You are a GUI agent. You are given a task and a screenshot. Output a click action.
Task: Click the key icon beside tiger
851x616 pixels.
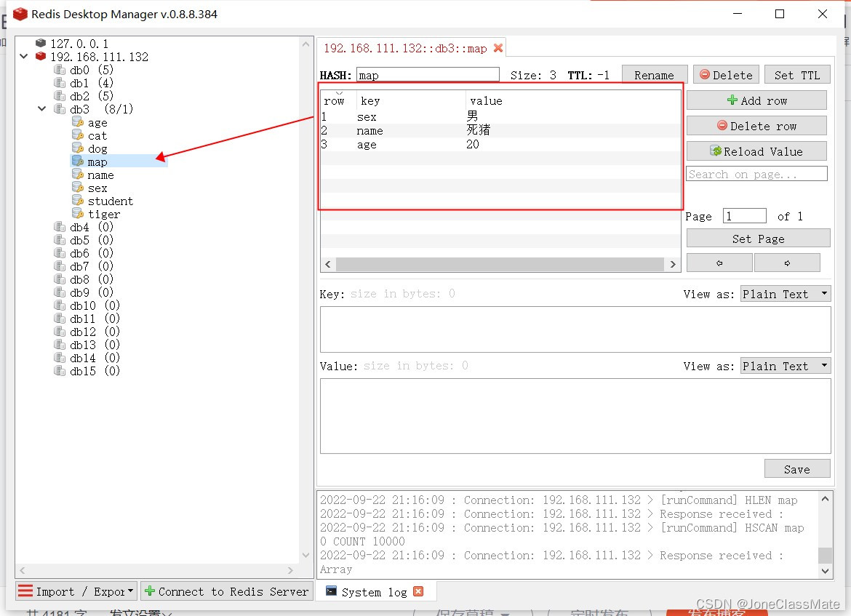pyautogui.click(x=78, y=213)
